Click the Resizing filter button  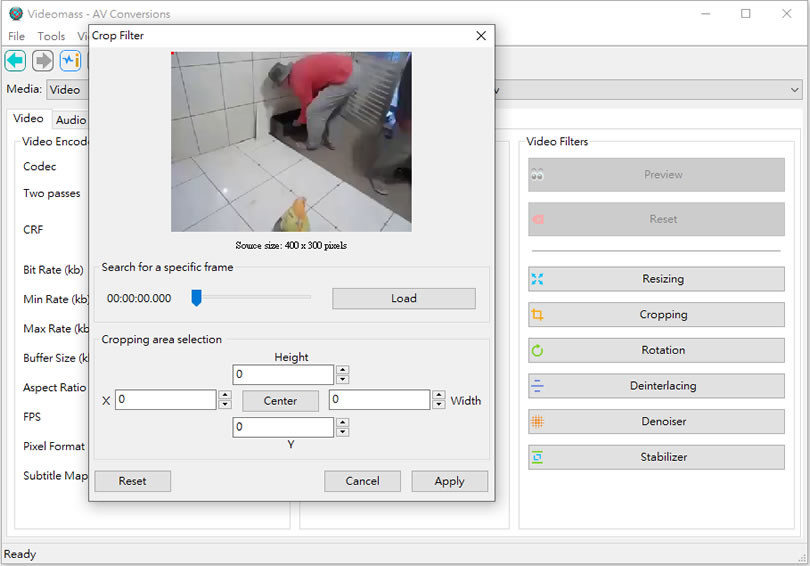point(656,279)
